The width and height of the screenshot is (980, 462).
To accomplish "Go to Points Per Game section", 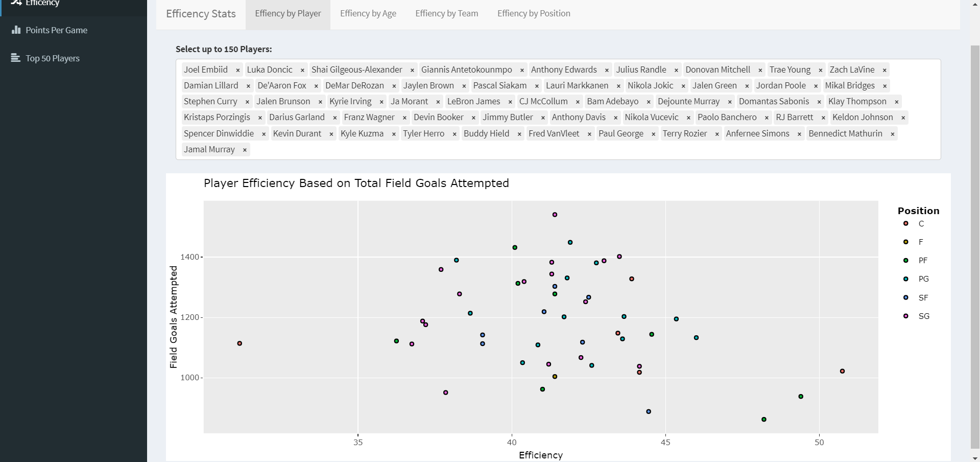I will pos(56,30).
